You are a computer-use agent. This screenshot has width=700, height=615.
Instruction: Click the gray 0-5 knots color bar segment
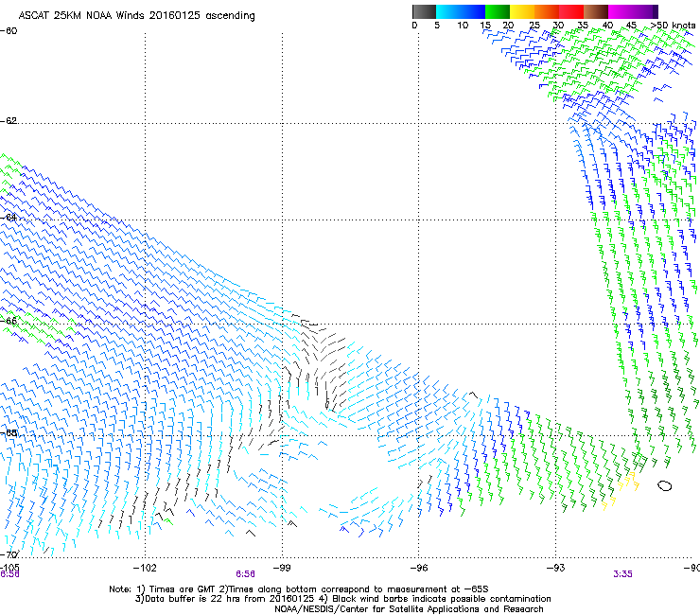click(x=424, y=11)
